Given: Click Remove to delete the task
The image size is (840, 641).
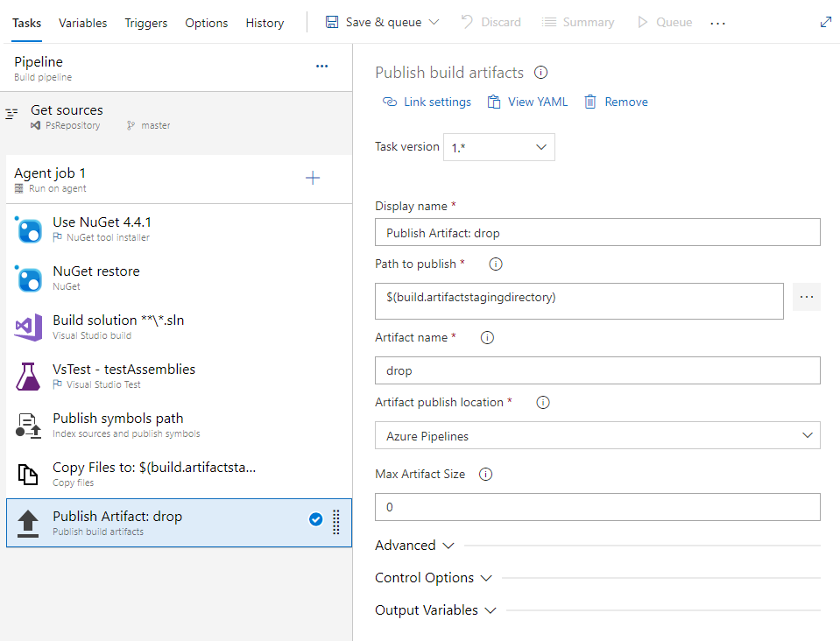Looking at the screenshot, I should [616, 102].
